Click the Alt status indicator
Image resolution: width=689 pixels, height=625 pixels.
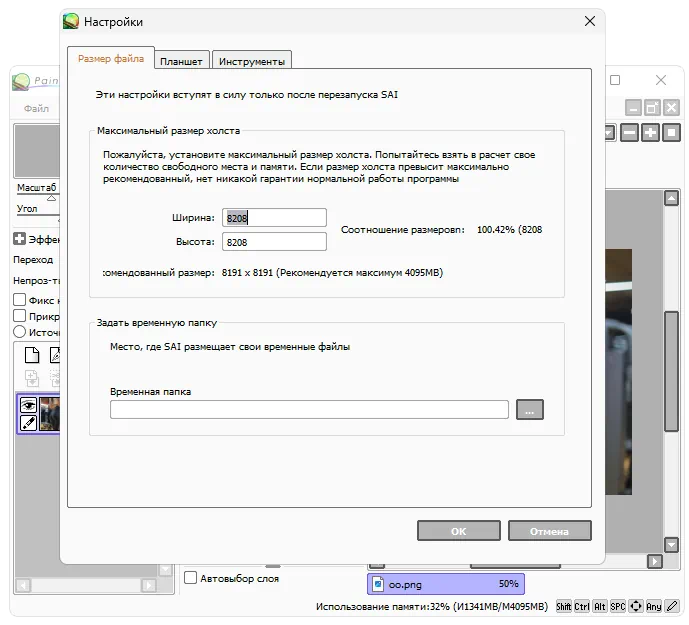(600, 607)
